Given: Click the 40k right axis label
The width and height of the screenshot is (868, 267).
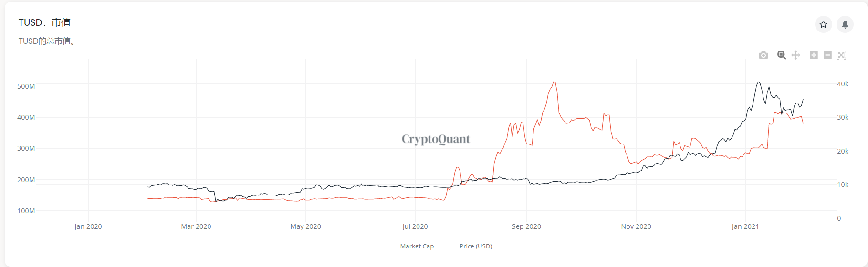Looking at the screenshot, I should (843, 84).
